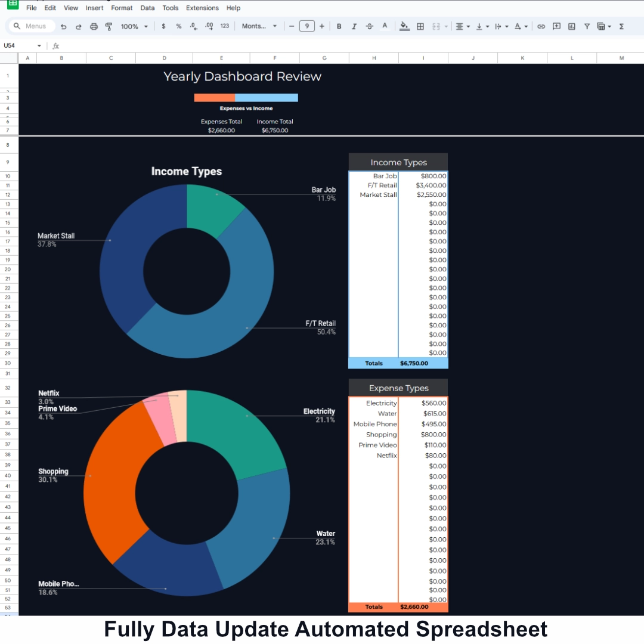Image resolution: width=644 pixels, height=644 pixels.
Task: Open the Format menu
Action: (122, 8)
